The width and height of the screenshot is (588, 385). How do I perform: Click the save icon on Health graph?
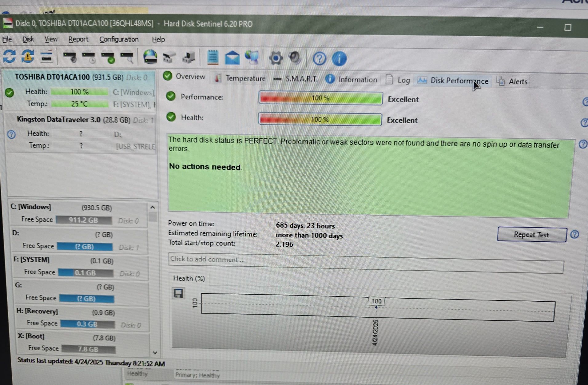[178, 293]
